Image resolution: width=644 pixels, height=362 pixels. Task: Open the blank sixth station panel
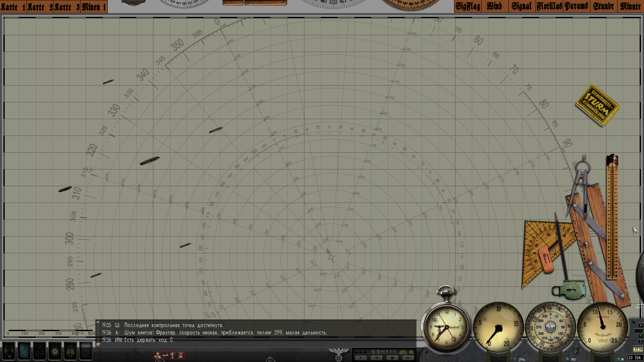86,351
